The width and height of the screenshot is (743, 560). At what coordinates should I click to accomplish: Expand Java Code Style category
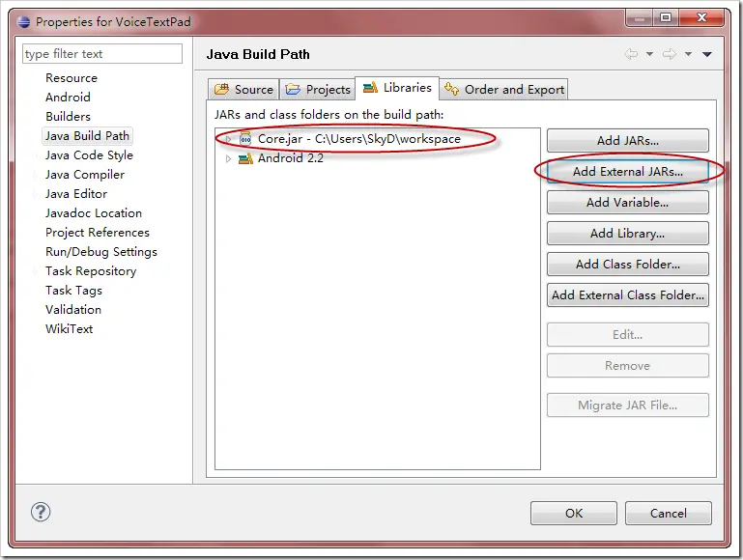36,155
